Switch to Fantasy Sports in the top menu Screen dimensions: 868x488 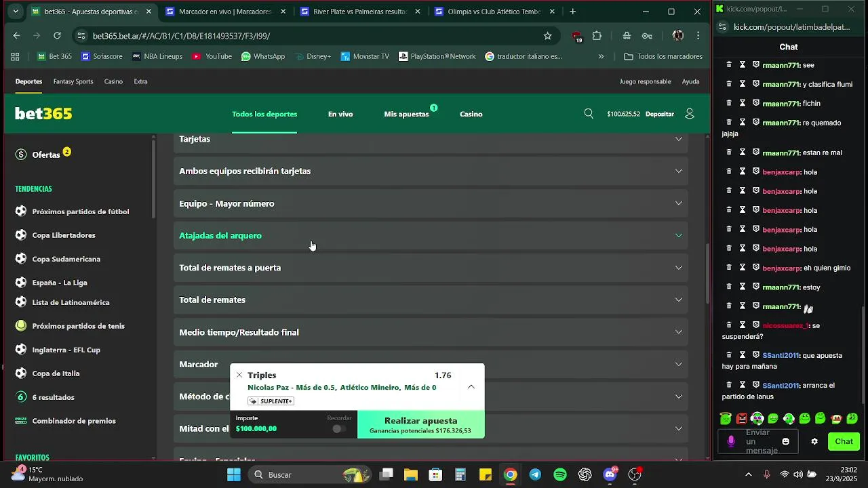click(x=73, y=81)
